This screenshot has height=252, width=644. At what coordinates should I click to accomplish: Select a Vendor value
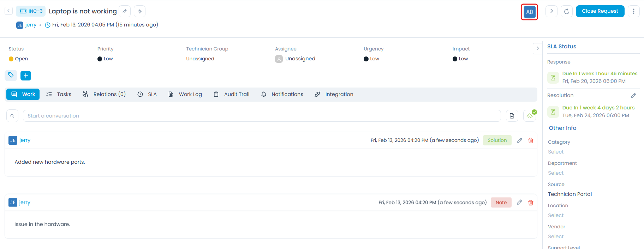click(556, 236)
